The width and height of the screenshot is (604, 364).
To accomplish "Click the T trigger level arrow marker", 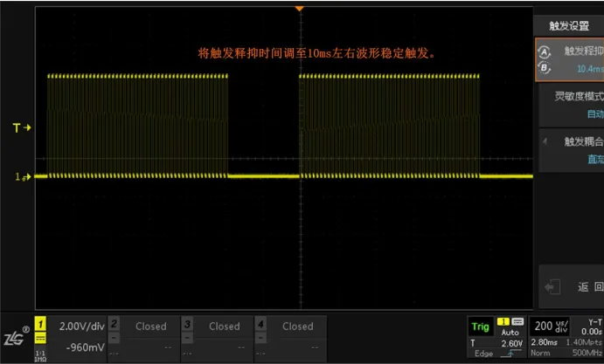I will coord(22,127).
